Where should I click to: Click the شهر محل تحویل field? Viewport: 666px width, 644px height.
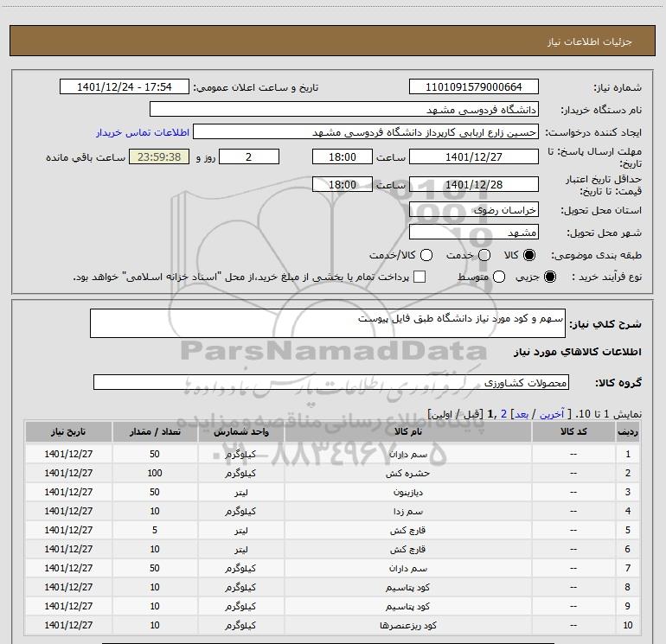click(x=474, y=232)
